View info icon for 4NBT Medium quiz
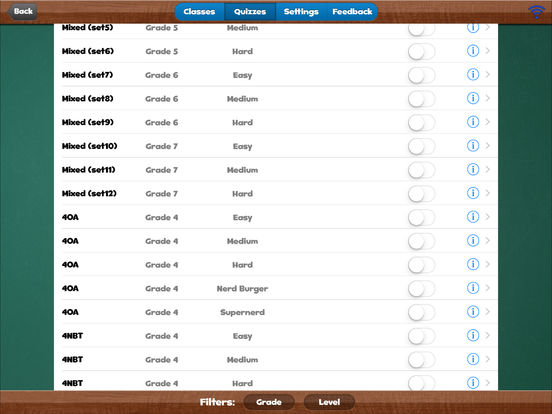The width and height of the screenshot is (552, 414). (x=473, y=359)
